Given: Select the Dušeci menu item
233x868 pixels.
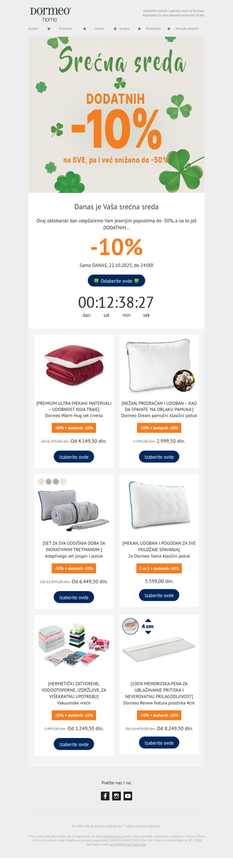Looking at the screenshot, I should [x=33, y=28].
